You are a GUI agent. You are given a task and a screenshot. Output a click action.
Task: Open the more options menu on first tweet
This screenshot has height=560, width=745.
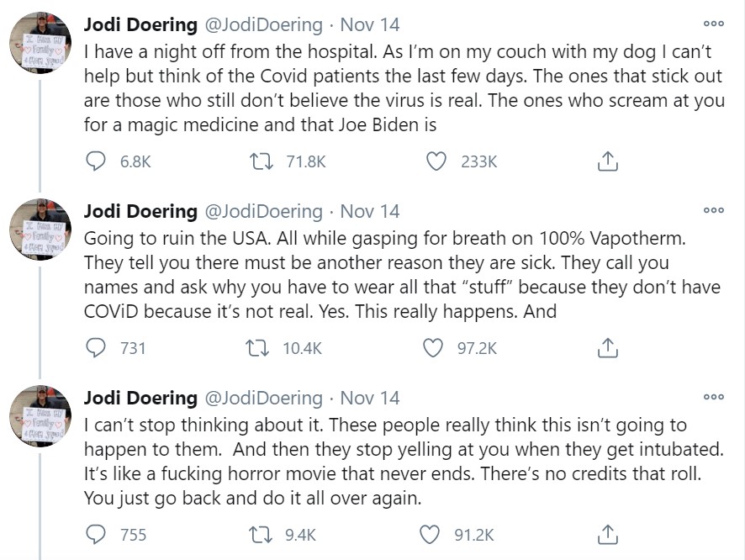pos(713,24)
